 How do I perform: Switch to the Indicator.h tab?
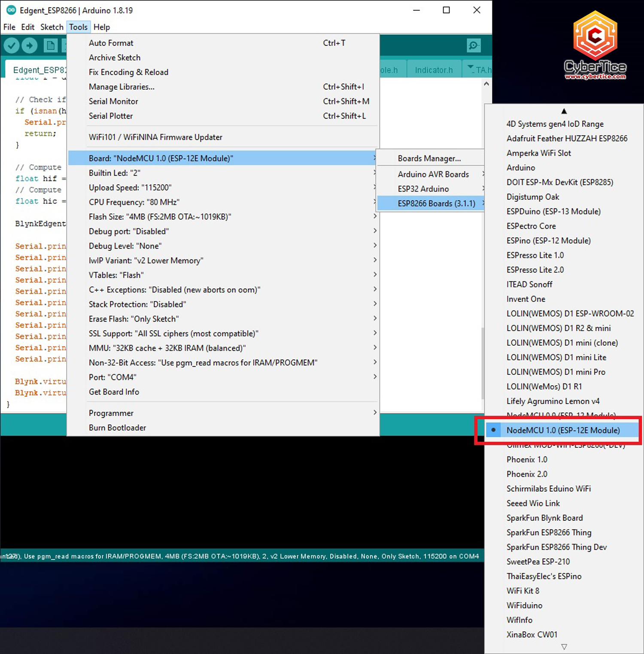click(x=434, y=69)
